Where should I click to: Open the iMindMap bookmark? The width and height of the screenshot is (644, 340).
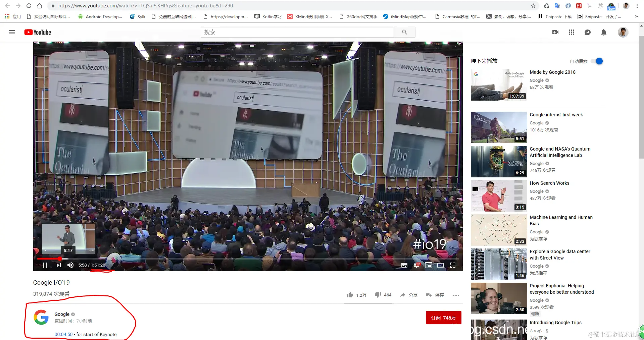[405, 16]
